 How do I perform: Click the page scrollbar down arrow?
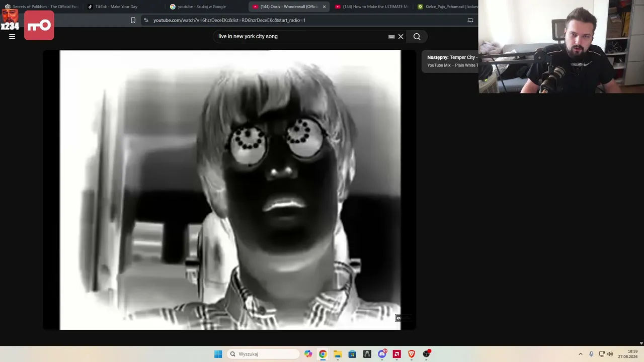coord(641,343)
